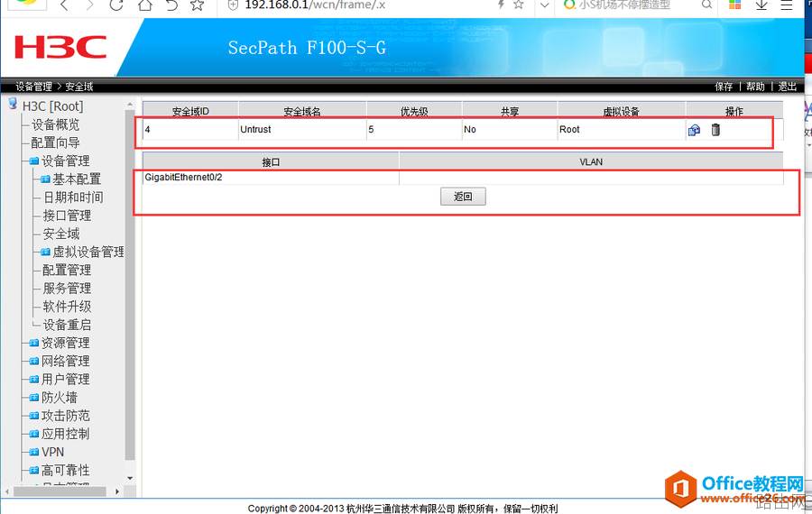This screenshot has height=514, width=812.
Task: Expand 虚拟设备管理 tree folder
Action: click(88, 252)
